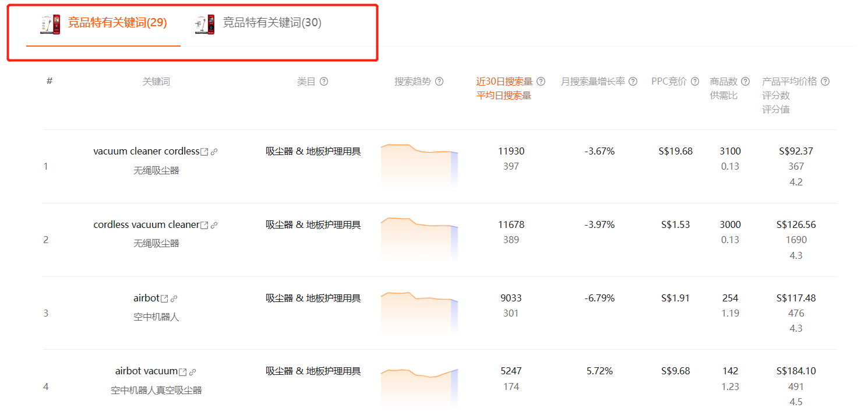Click growth rate -3.67%

[x=599, y=151]
